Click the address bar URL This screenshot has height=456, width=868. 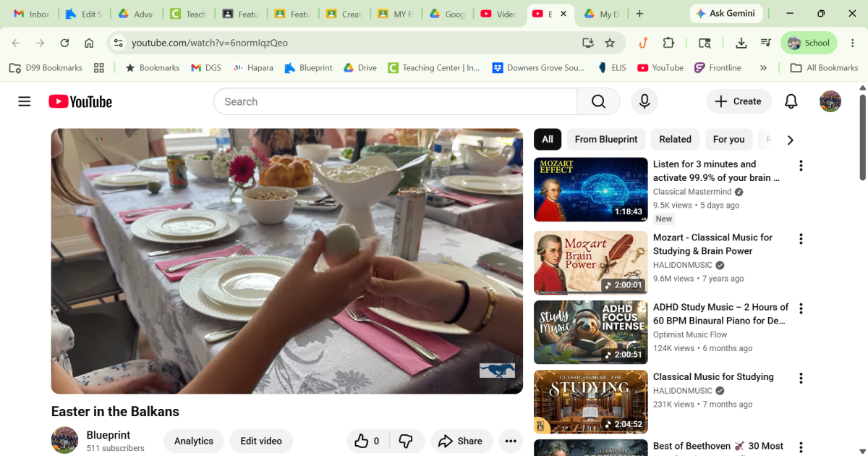point(210,43)
